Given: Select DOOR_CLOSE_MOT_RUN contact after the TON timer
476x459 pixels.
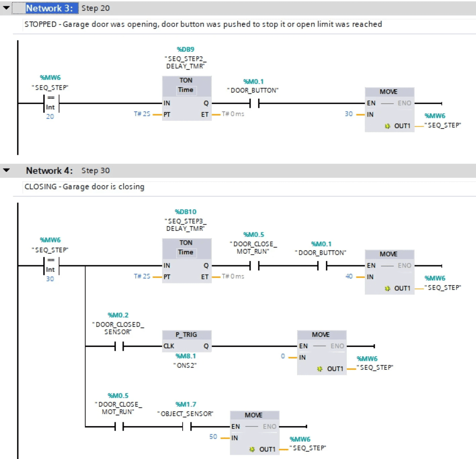Looking at the screenshot, I should point(254,266).
